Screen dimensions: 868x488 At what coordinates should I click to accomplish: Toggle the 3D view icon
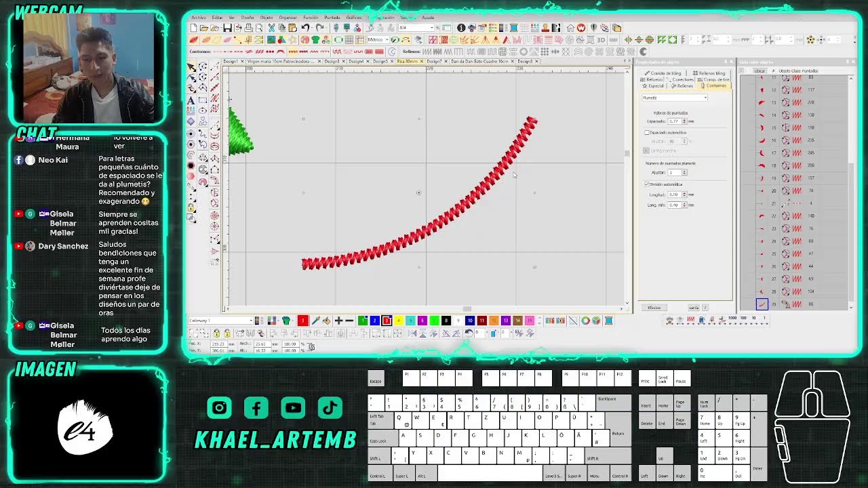601,40
